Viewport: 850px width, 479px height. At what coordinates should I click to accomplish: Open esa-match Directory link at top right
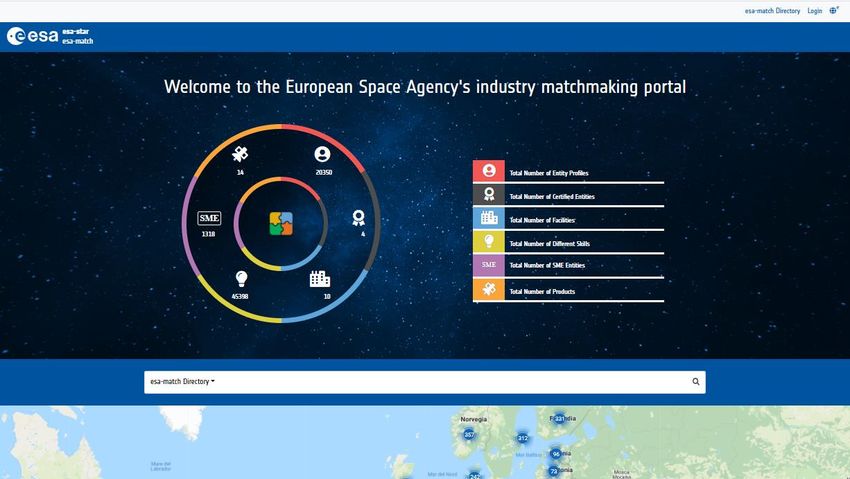pos(772,11)
